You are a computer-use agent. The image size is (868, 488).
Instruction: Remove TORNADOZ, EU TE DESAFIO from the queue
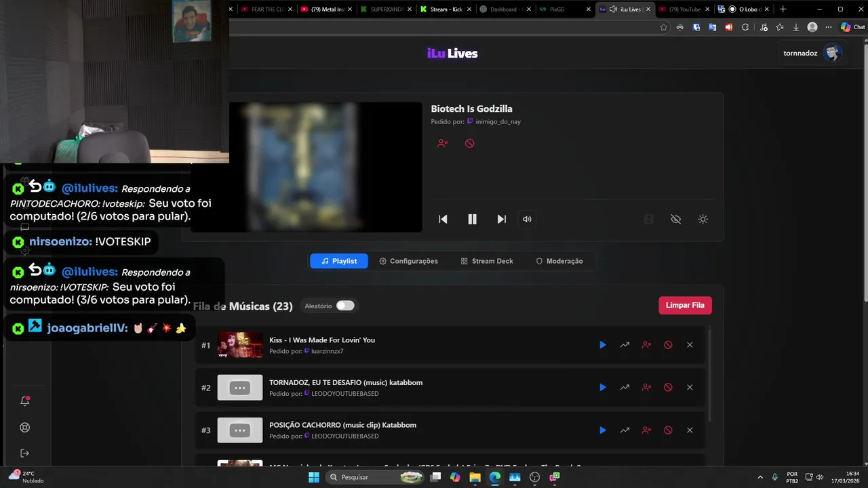tap(690, 388)
